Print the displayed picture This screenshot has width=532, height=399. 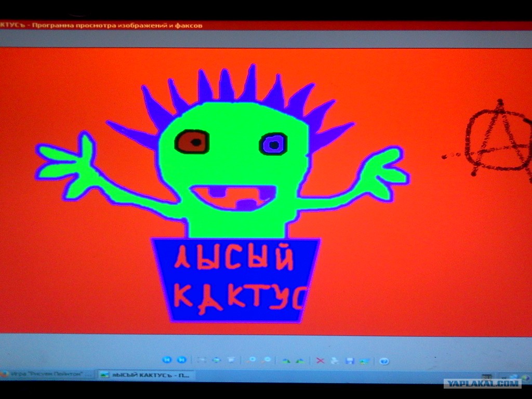[335, 361]
